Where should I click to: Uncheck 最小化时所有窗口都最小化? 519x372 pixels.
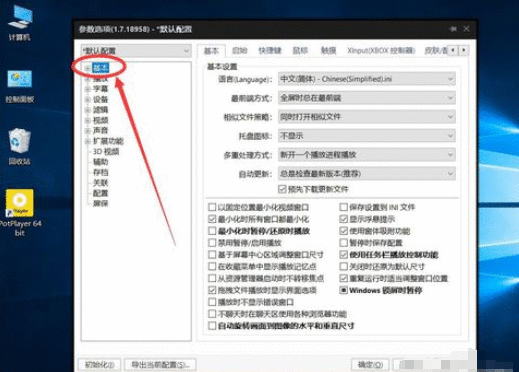click(x=212, y=219)
